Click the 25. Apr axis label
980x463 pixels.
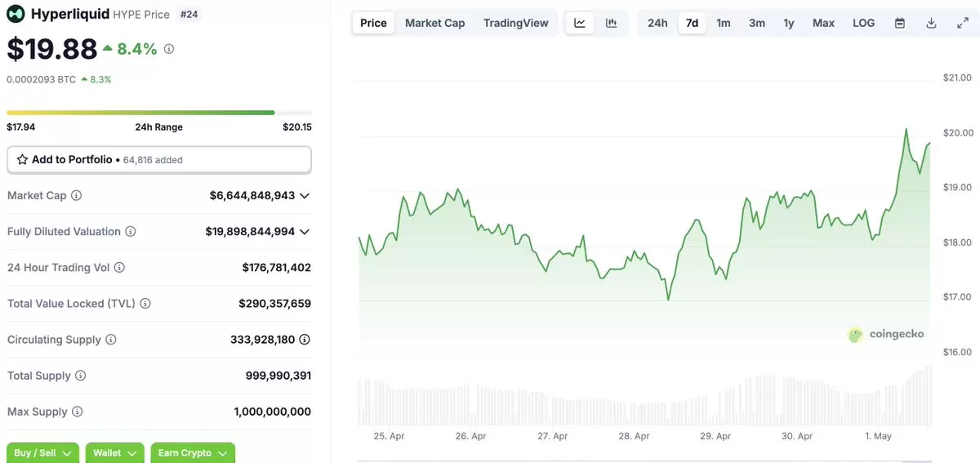(390, 436)
